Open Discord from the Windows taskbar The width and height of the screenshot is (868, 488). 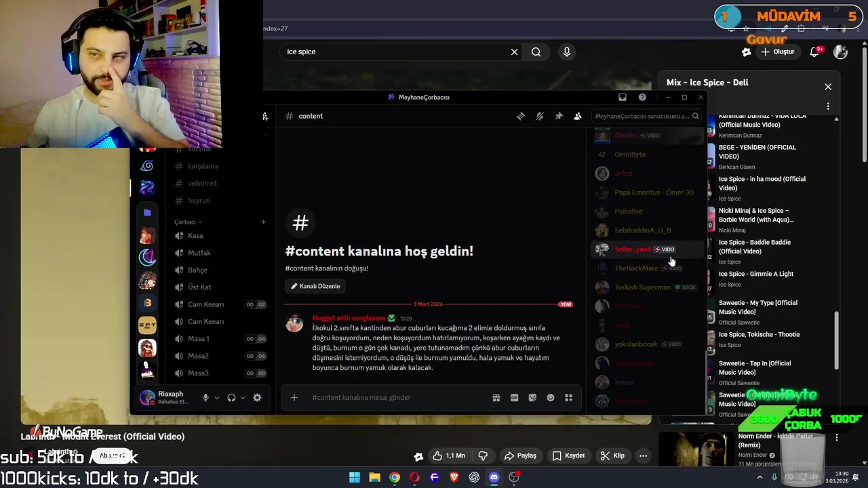pyautogui.click(x=494, y=477)
